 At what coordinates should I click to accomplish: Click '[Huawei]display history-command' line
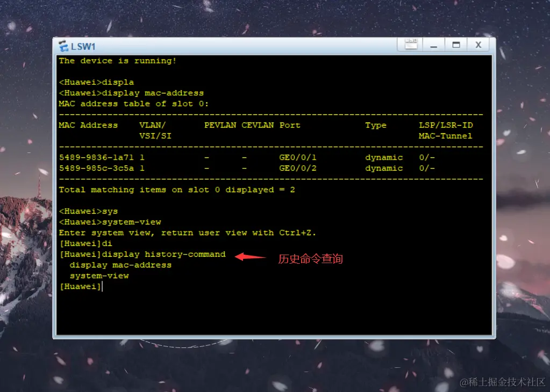[x=142, y=255]
